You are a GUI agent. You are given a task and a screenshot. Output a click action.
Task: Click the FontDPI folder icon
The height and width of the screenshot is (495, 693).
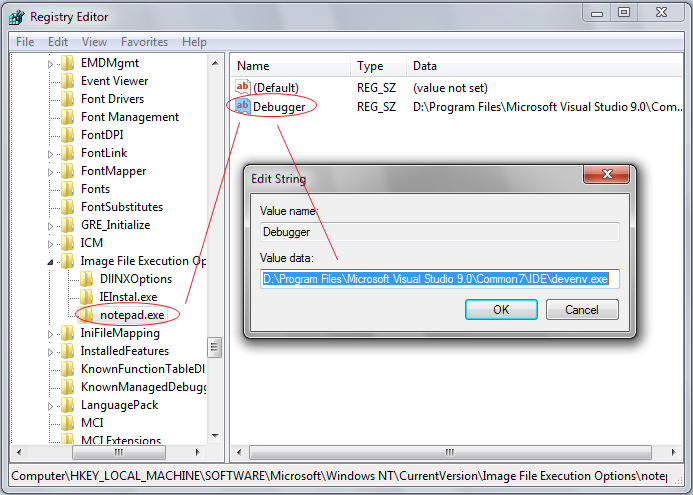click(x=68, y=135)
